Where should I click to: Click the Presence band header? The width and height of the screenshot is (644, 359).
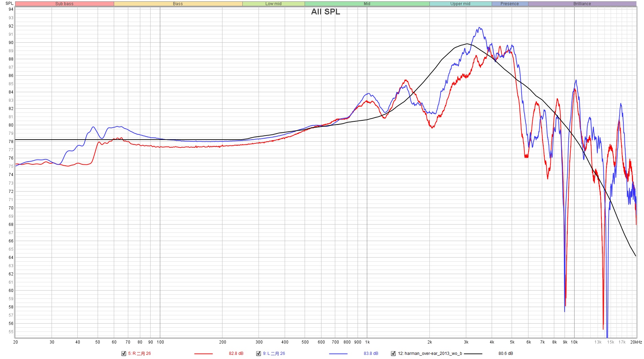click(x=510, y=4)
